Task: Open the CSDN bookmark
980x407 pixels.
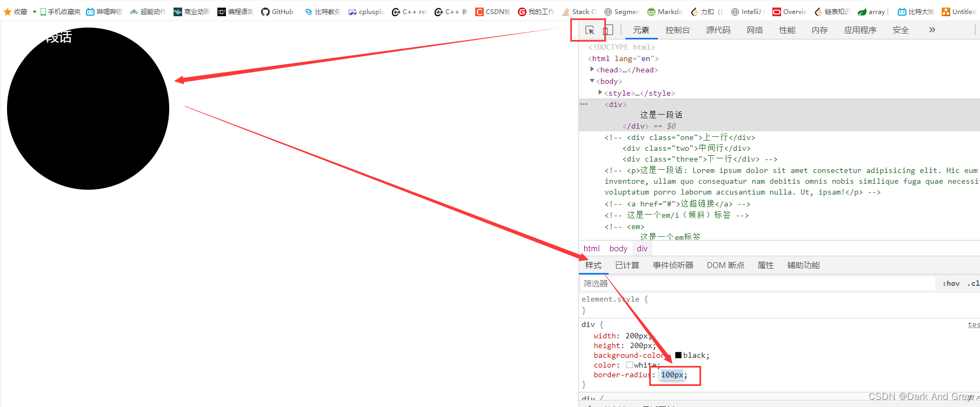Action: (x=492, y=11)
